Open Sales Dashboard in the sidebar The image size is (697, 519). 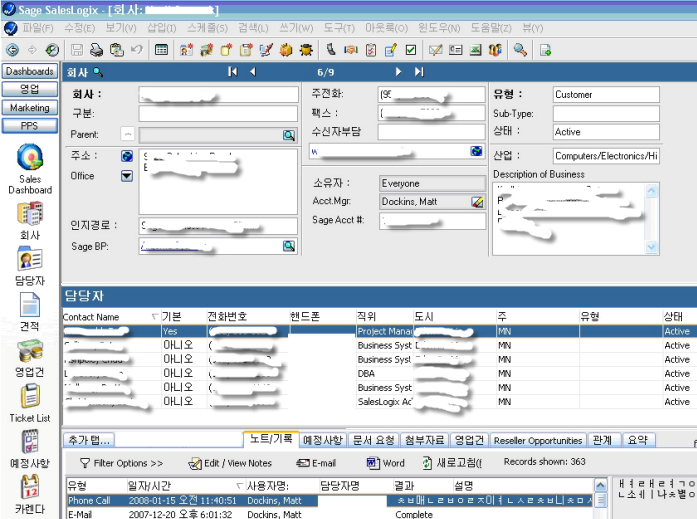coord(30,169)
